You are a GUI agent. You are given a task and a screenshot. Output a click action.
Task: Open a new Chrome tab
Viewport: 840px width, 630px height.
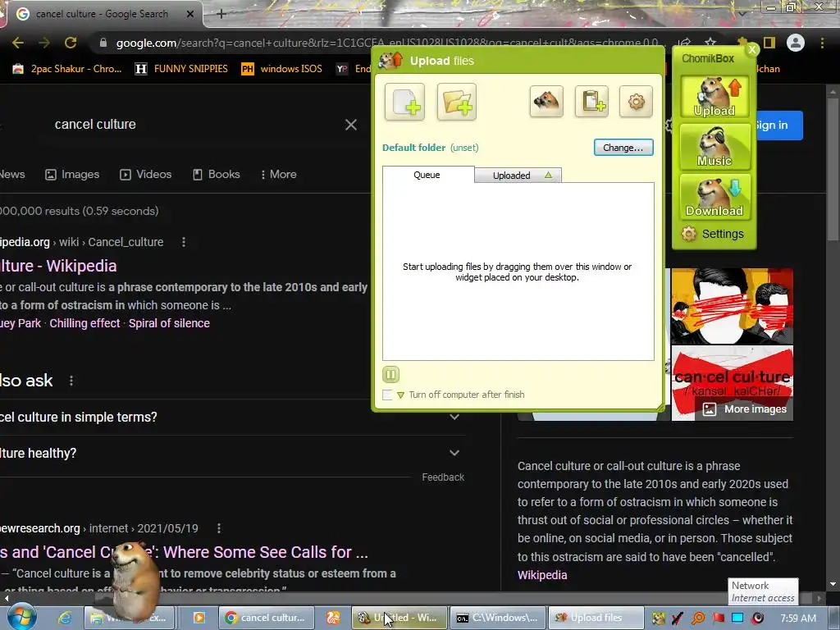[221, 14]
